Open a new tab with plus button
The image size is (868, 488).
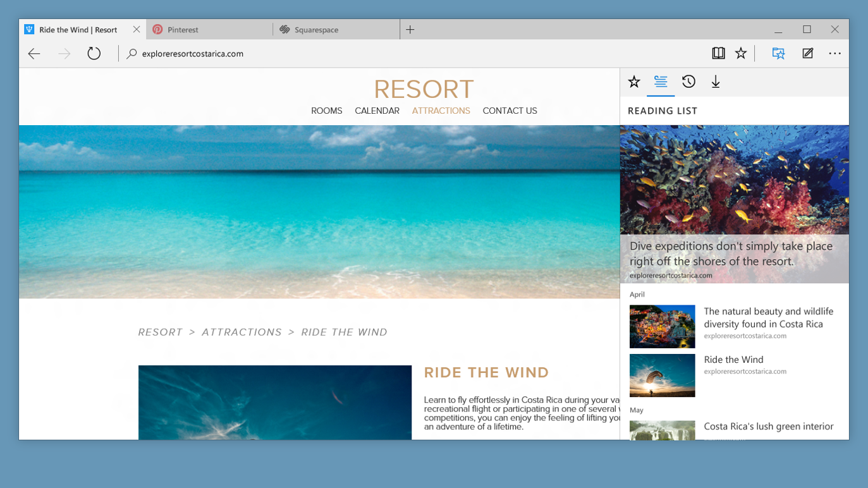pyautogui.click(x=410, y=30)
